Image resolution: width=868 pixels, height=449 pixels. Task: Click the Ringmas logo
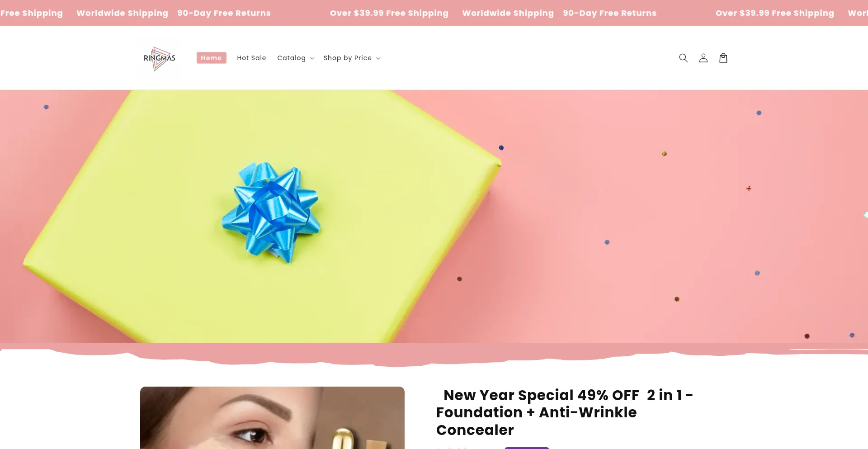(160, 58)
